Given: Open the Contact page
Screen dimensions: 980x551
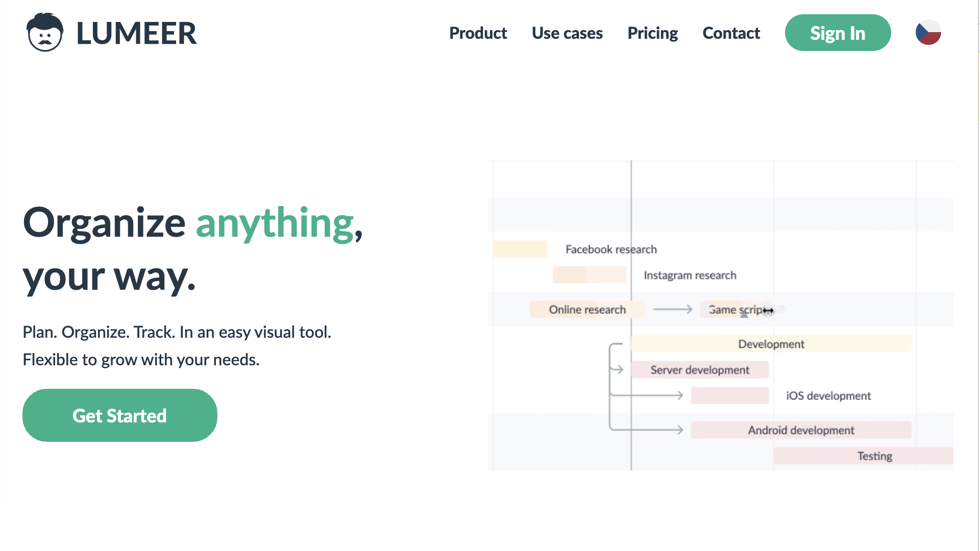Looking at the screenshot, I should tap(731, 33).
